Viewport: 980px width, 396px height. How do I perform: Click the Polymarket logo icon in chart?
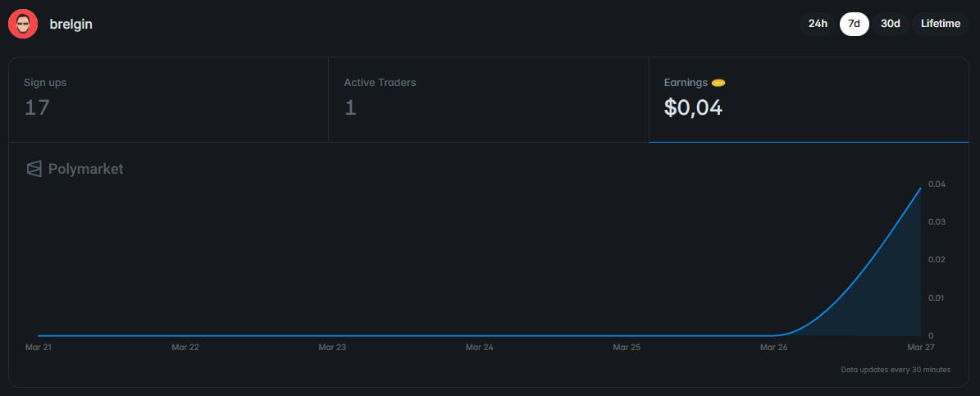(x=34, y=169)
